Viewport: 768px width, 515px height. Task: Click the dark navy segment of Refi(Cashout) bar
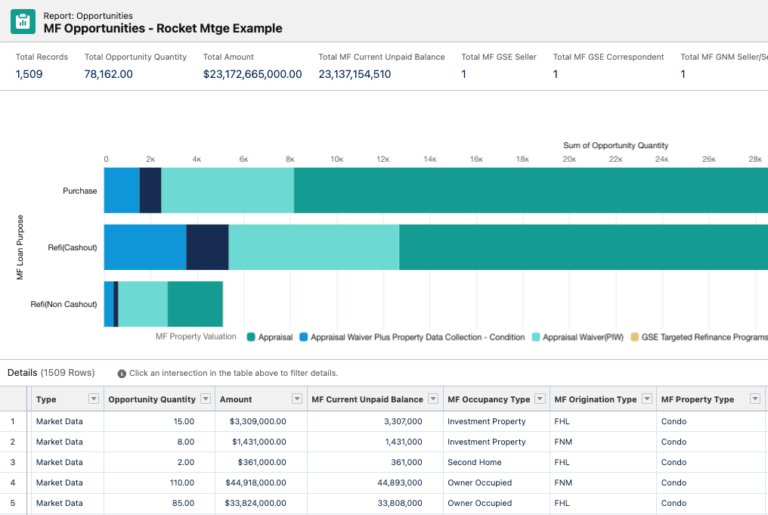[208, 247]
